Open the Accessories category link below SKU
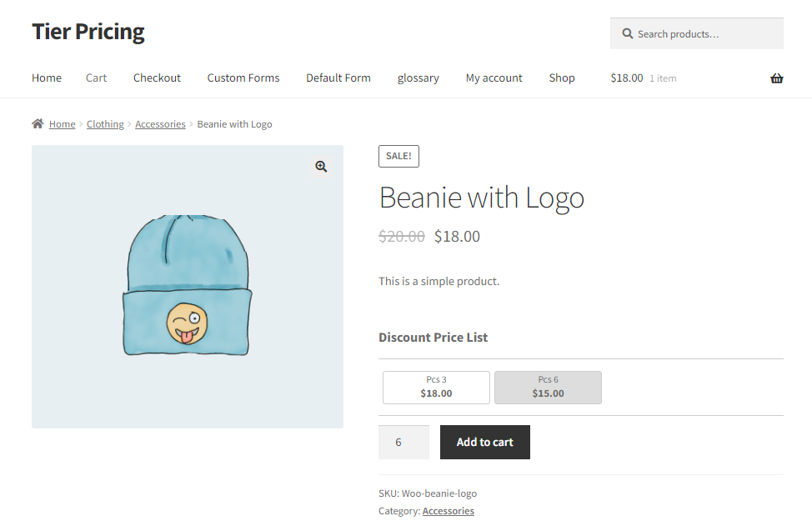 coord(448,511)
